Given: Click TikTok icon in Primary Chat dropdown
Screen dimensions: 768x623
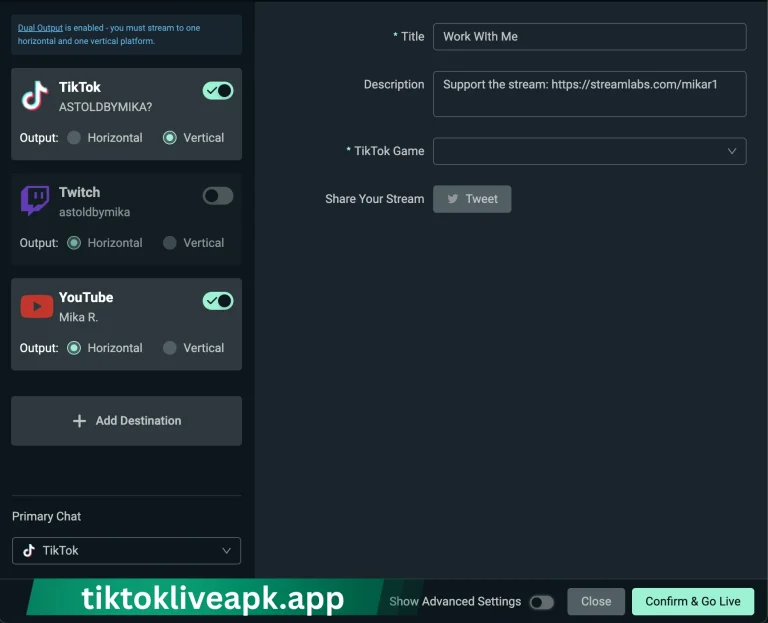Looking at the screenshot, I should tap(29, 551).
